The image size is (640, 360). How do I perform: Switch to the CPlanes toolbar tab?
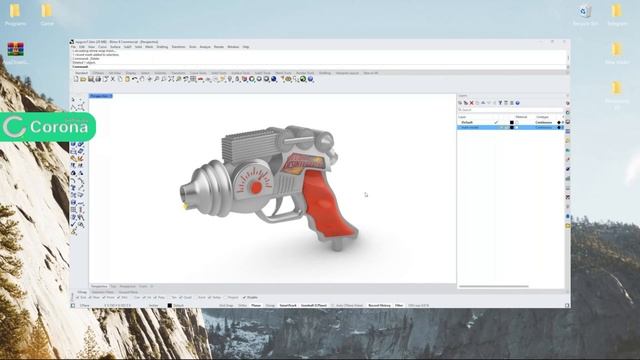pos(98,73)
